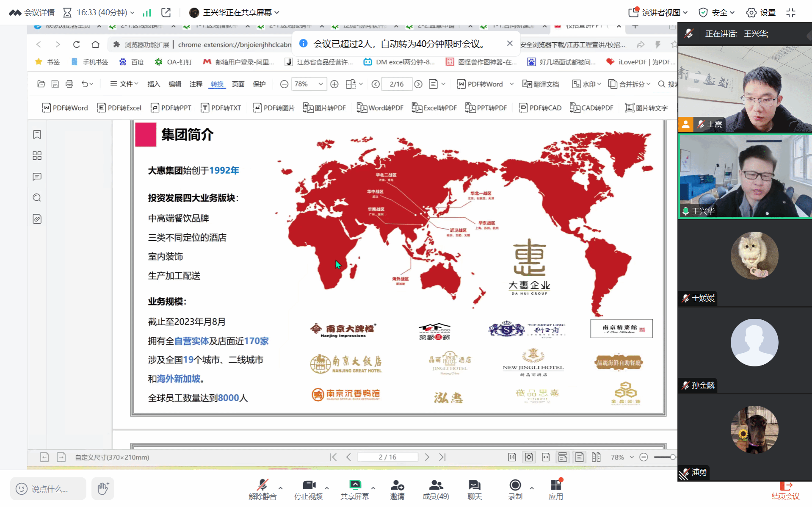Start recording with 录制 button
The width and height of the screenshot is (812, 507).
(515, 489)
